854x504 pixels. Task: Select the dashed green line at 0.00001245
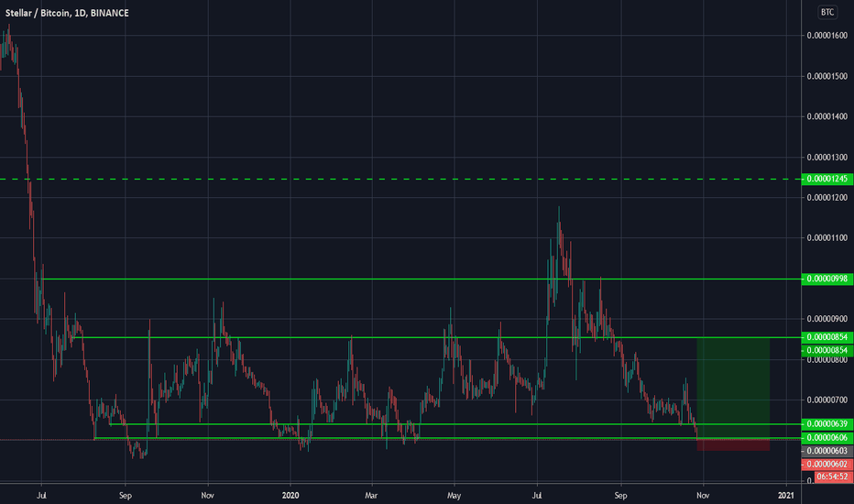pos(400,179)
